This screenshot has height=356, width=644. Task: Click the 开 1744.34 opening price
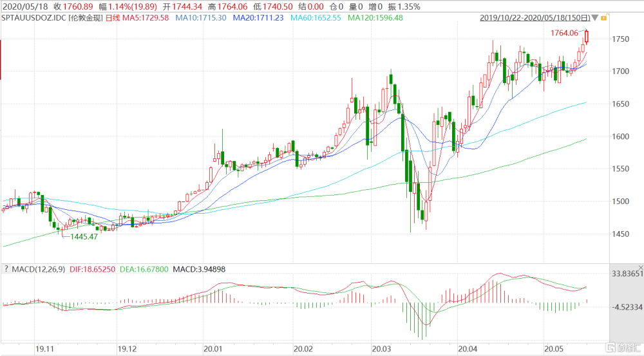click(182, 6)
